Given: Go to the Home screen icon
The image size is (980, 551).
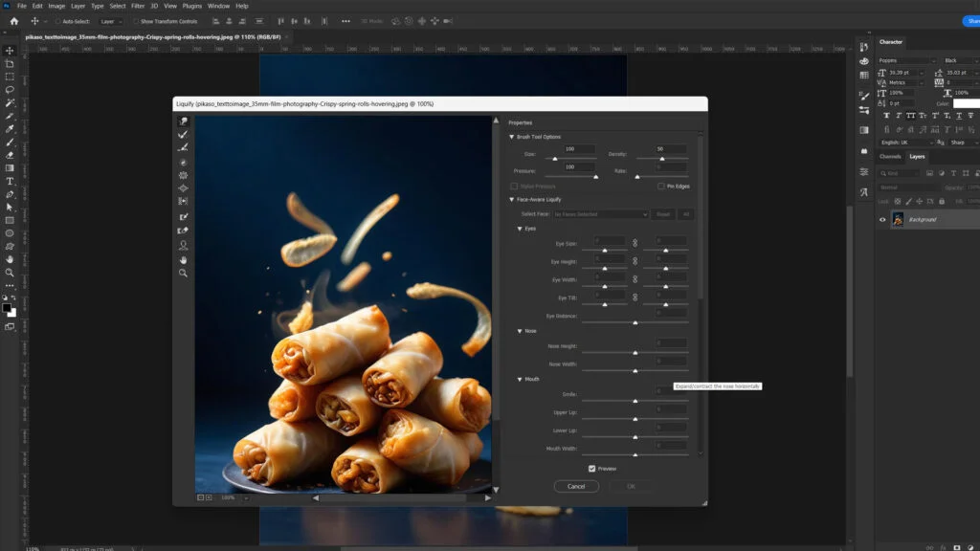Looking at the screenshot, I should pos(13,21).
